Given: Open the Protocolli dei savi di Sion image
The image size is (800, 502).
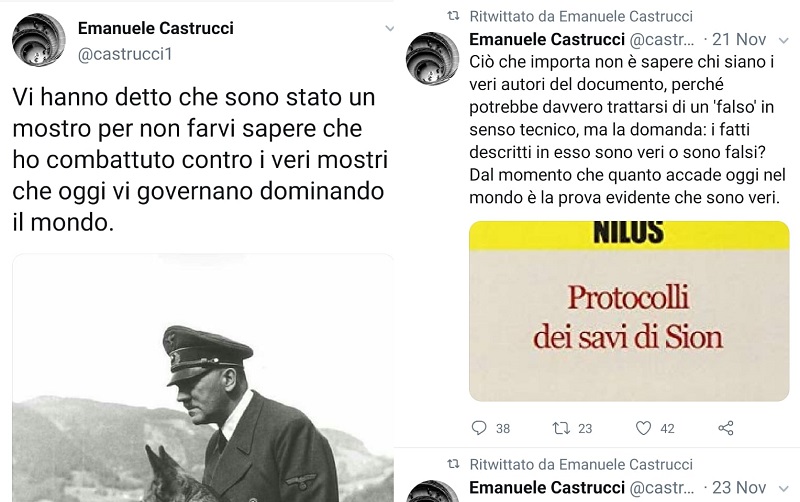Looking at the screenshot, I should [629, 311].
